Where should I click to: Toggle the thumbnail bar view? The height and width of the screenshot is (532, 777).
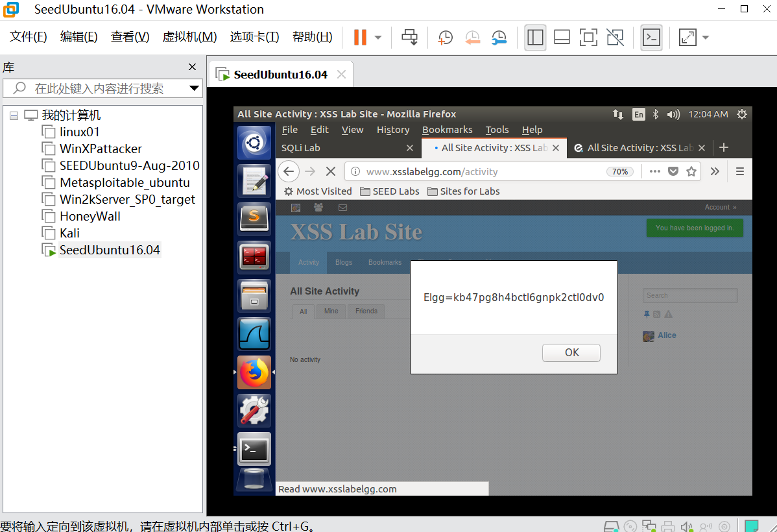[x=562, y=37]
